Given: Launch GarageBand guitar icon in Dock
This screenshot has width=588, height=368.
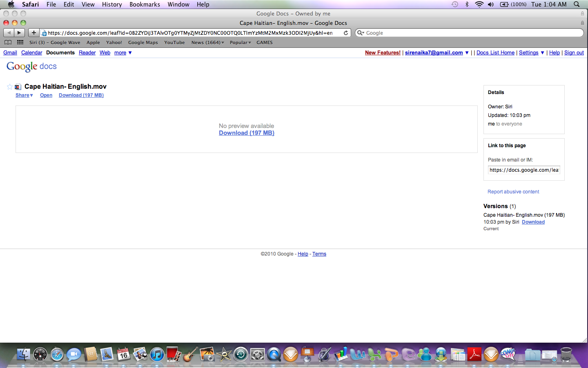Looking at the screenshot, I should tap(190, 354).
